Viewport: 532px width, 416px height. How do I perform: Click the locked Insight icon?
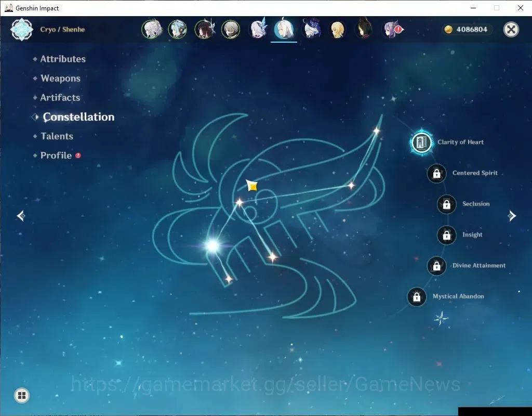pyautogui.click(x=446, y=235)
